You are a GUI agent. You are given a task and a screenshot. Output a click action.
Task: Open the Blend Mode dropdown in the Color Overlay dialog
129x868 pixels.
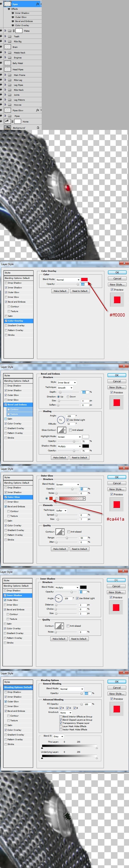click(x=68, y=280)
